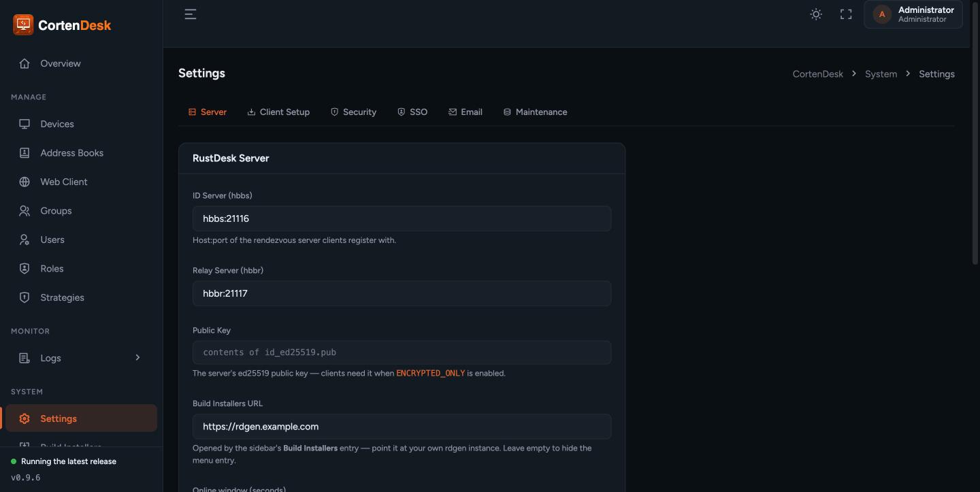Click the green release status dot
Viewport: 980px width, 492px height.
(14, 461)
